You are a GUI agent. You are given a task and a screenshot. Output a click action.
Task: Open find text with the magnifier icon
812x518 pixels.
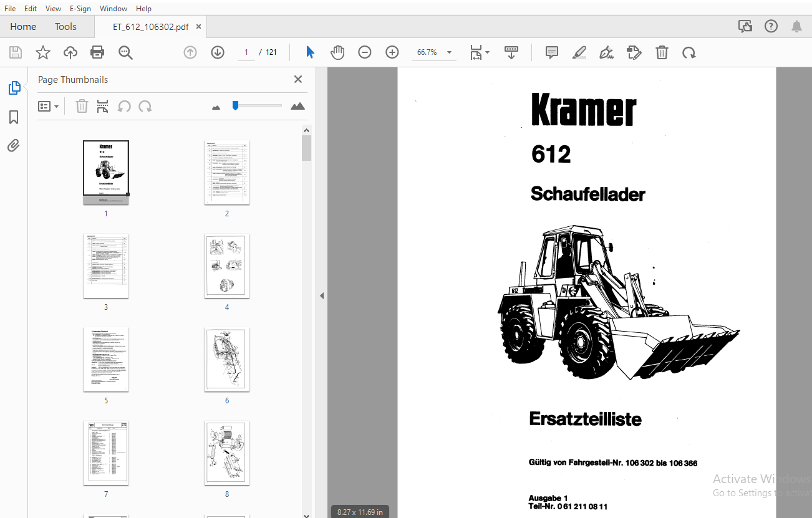pos(125,52)
